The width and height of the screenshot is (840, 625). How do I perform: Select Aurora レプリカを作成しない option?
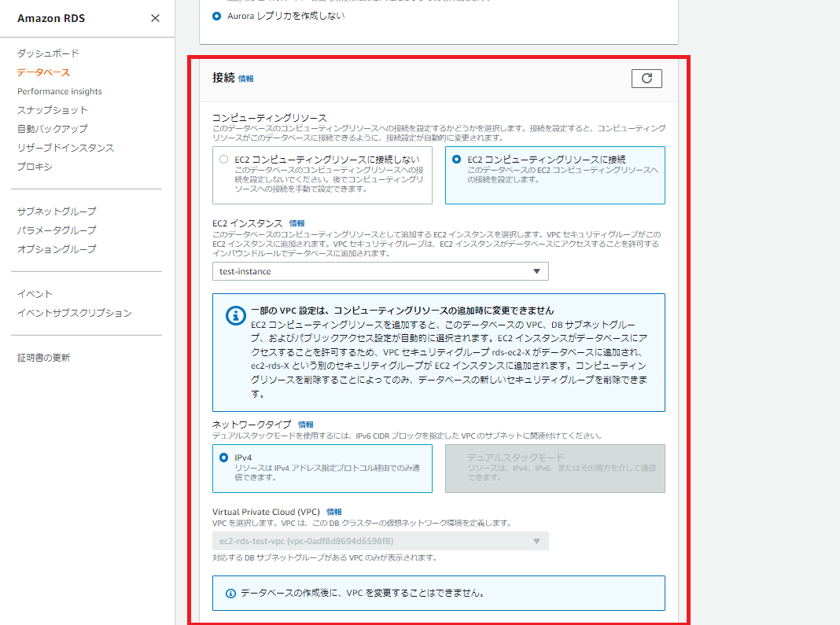pyautogui.click(x=216, y=15)
